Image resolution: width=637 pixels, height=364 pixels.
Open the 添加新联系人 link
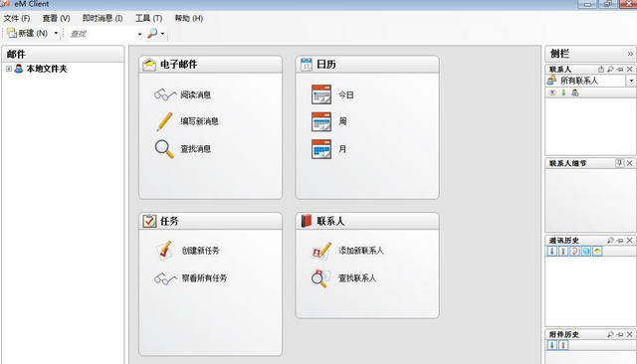360,251
